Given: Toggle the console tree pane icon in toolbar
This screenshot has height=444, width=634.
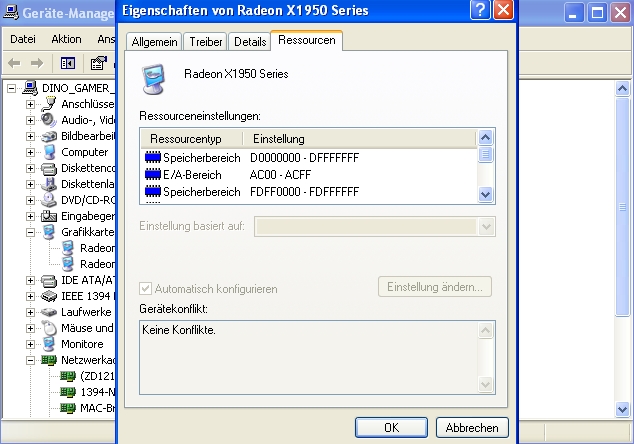Looking at the screenshot, I should (68, 63).
